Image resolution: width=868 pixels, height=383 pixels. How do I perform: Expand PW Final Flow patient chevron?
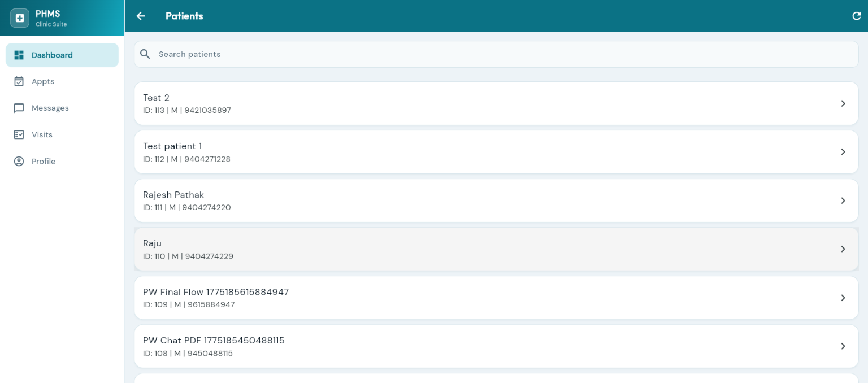coord(843,298)
